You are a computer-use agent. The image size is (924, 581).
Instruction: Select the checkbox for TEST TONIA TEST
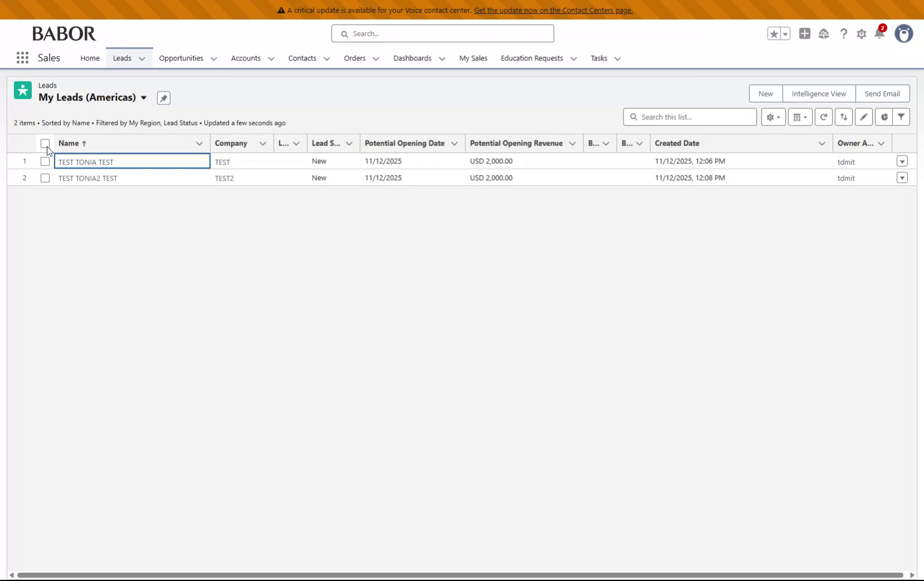point(45,161)
